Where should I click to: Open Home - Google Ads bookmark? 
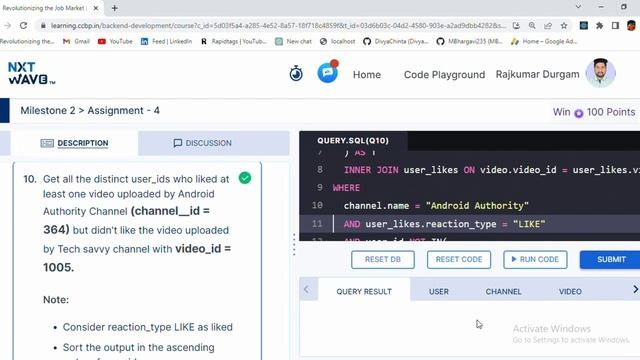point(544,41)
